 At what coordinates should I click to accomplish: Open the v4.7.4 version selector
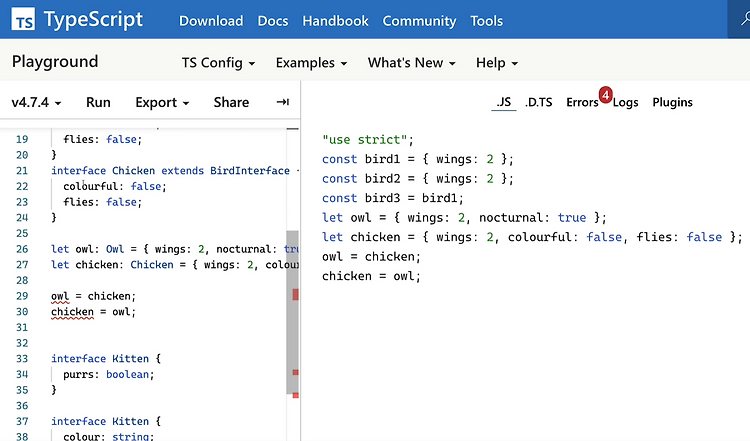[36, 102]
